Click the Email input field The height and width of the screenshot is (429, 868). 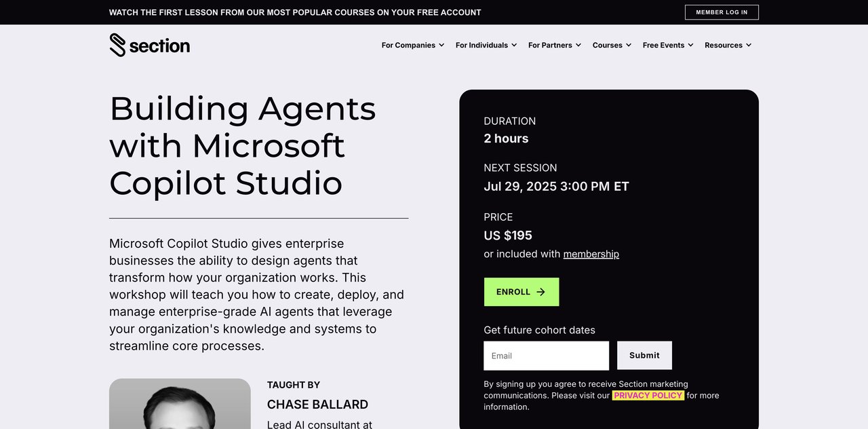click(547, 356)
